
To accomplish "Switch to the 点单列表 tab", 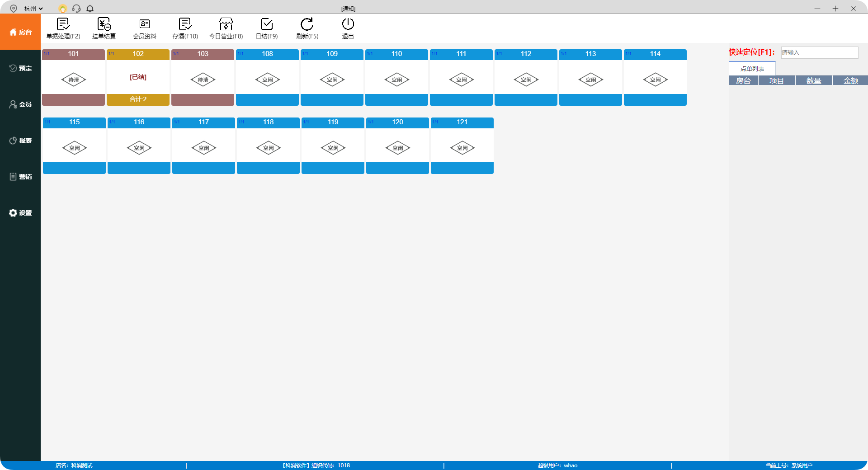I will coord(752,69).
